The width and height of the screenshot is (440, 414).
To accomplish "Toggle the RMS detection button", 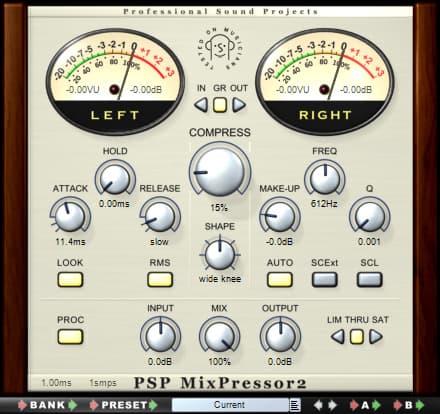I will [160, 280].
